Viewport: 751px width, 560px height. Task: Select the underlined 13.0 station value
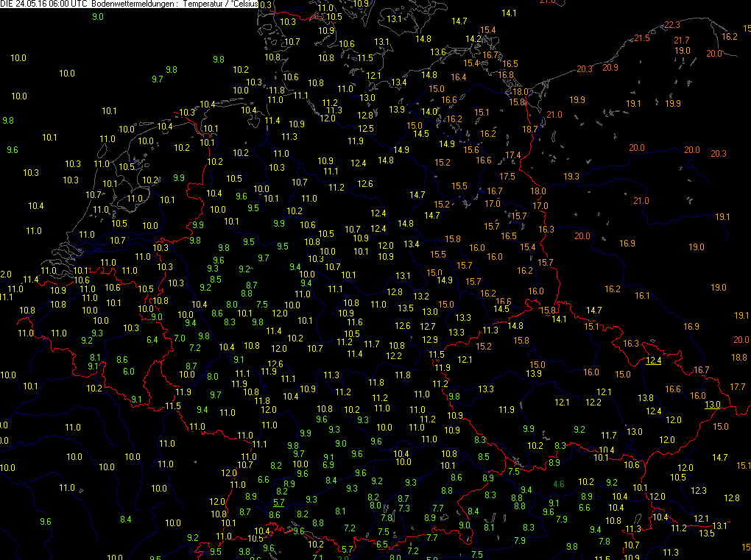click(712, 405)
